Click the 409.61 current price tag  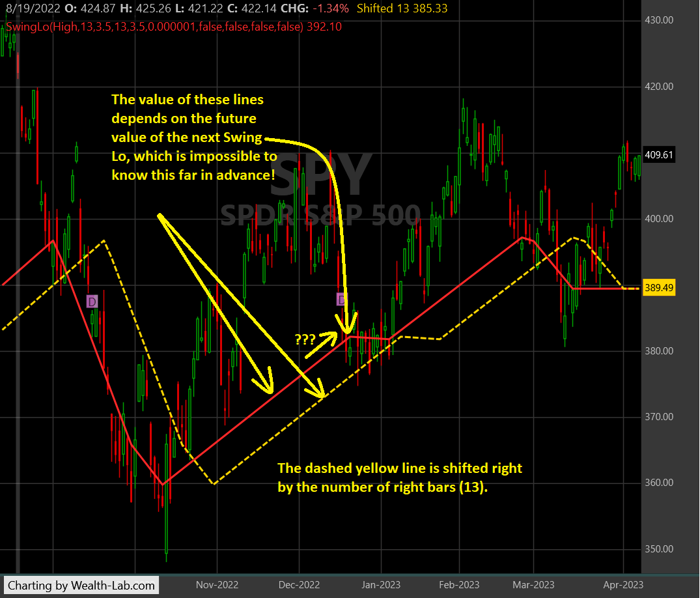pyautogui.click(x=658, y=155)
